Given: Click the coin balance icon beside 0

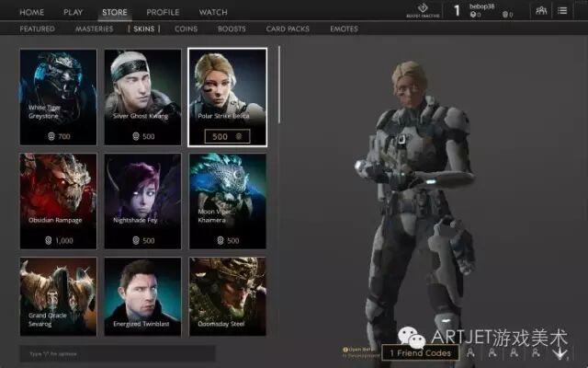Looking at the screenshot, I should (473, 15).
